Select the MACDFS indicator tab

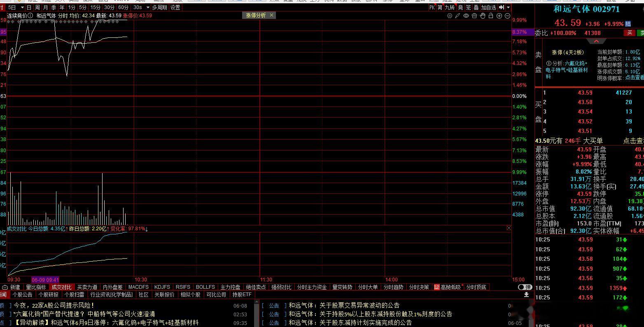pyautogui.click(x=138, y=287)
